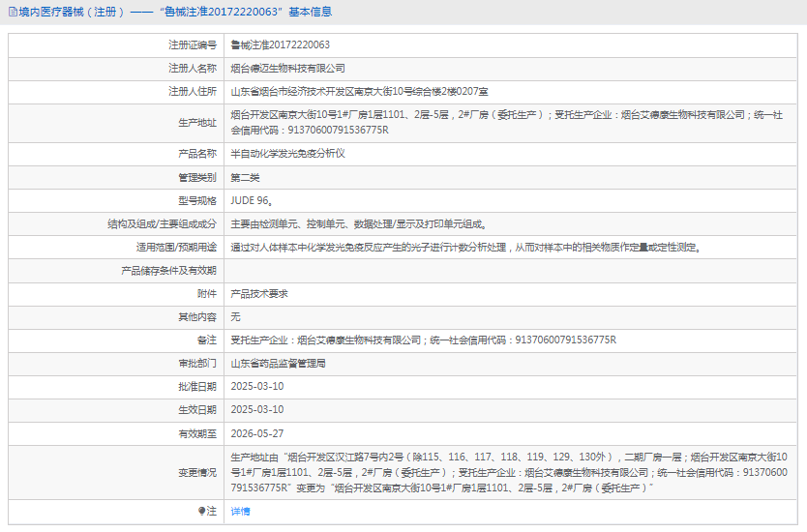
Task: Click the model value JUDE 96
Action: tap(252, 200)
